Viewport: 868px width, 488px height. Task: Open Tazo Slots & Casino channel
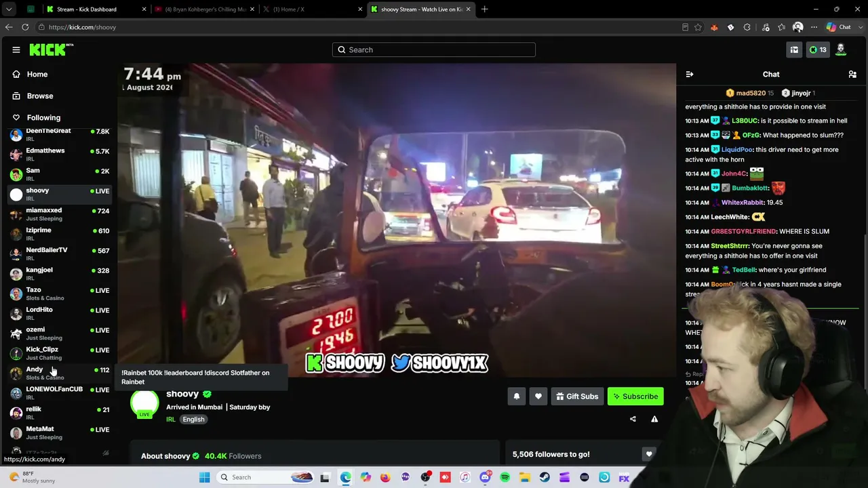tap(60, 293)
